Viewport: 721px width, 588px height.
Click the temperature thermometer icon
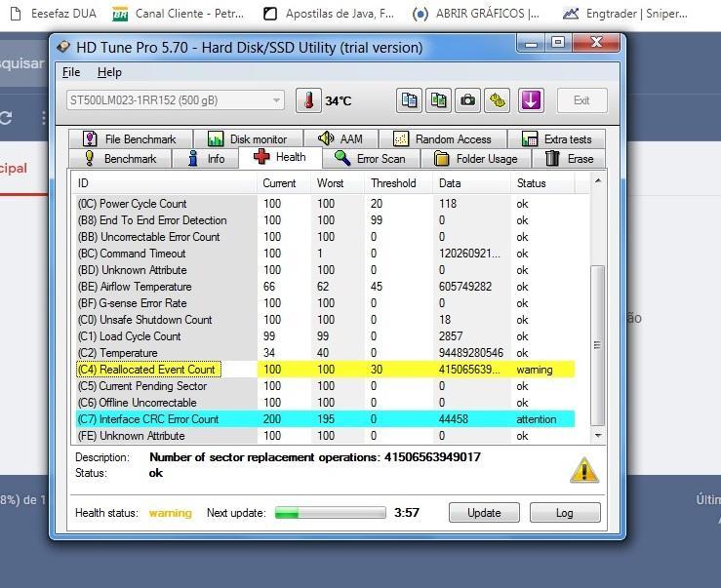point(308,100)
